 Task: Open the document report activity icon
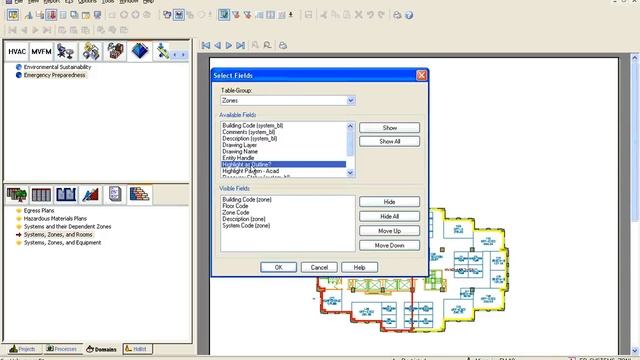pos(115,195)
